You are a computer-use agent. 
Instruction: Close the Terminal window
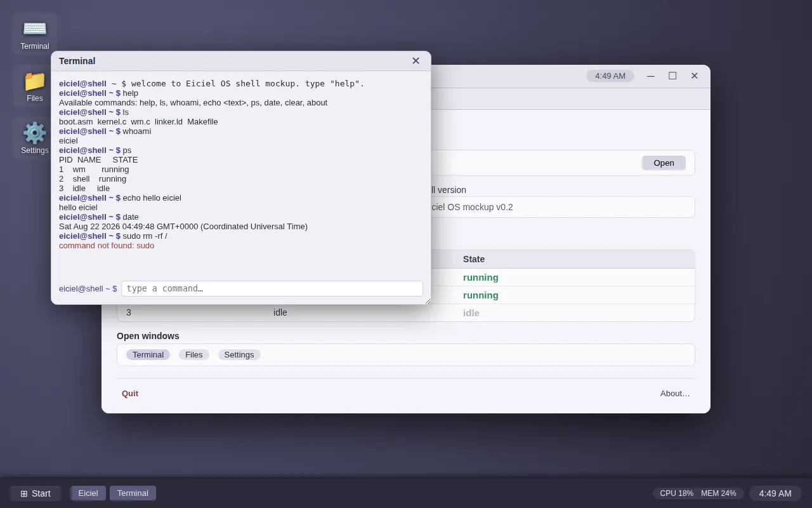[416, 61]
